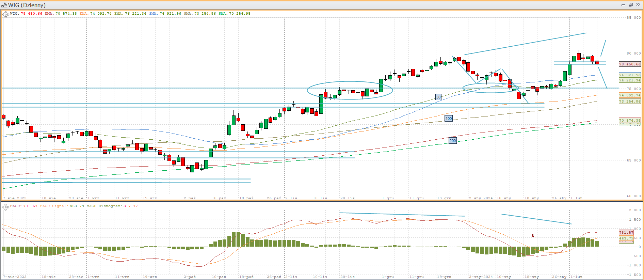Select the 50 moving average label
Viewport: 644px width, 280px height.
[438, 97]
